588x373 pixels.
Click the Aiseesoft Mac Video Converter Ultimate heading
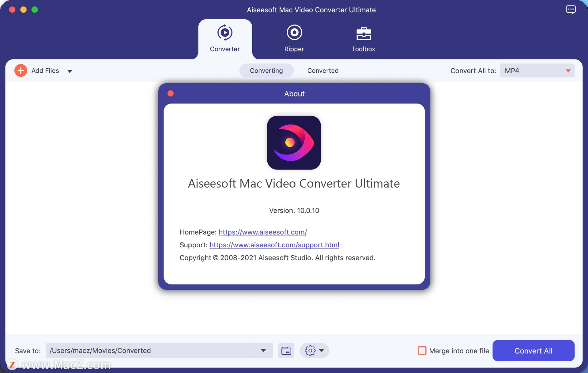(x=294, y=183)
